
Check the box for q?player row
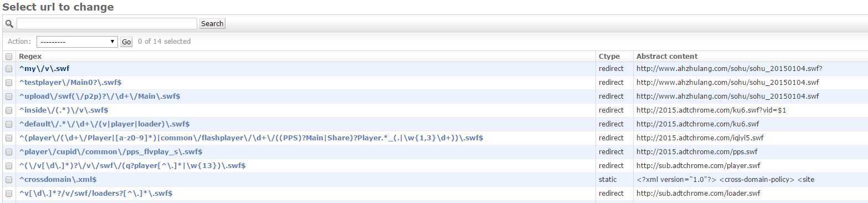click(9, 166)
